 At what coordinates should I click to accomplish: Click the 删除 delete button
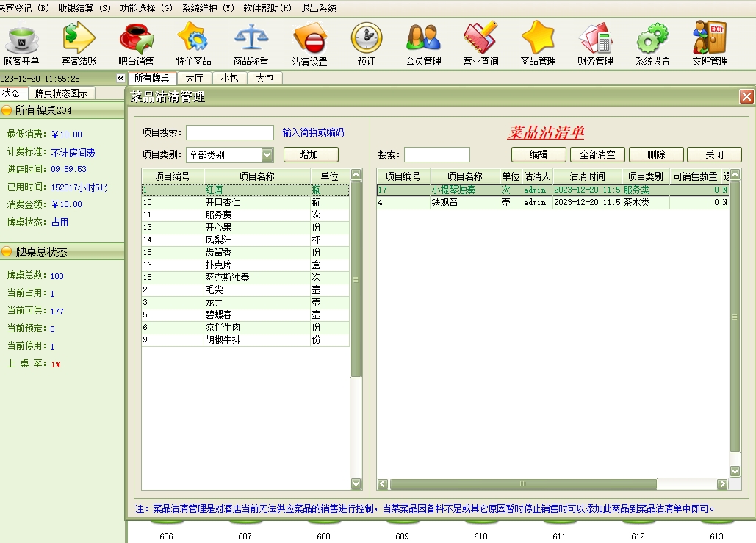[657, 155]
